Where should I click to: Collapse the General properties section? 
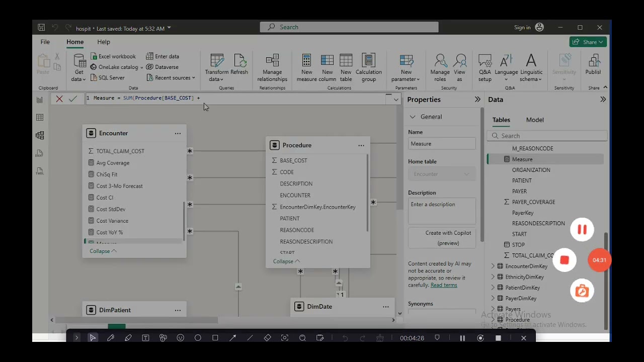coord(413,117)
